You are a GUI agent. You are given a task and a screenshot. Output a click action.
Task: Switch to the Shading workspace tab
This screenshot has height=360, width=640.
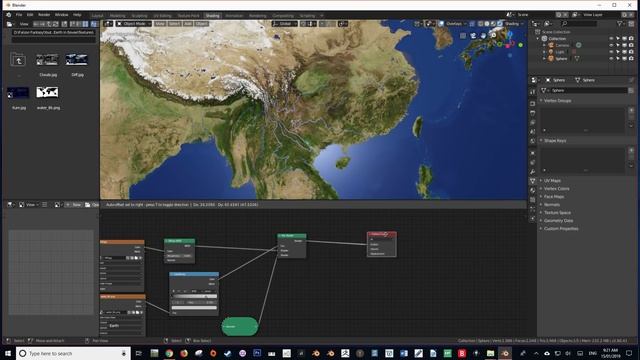tap(212, 16)
